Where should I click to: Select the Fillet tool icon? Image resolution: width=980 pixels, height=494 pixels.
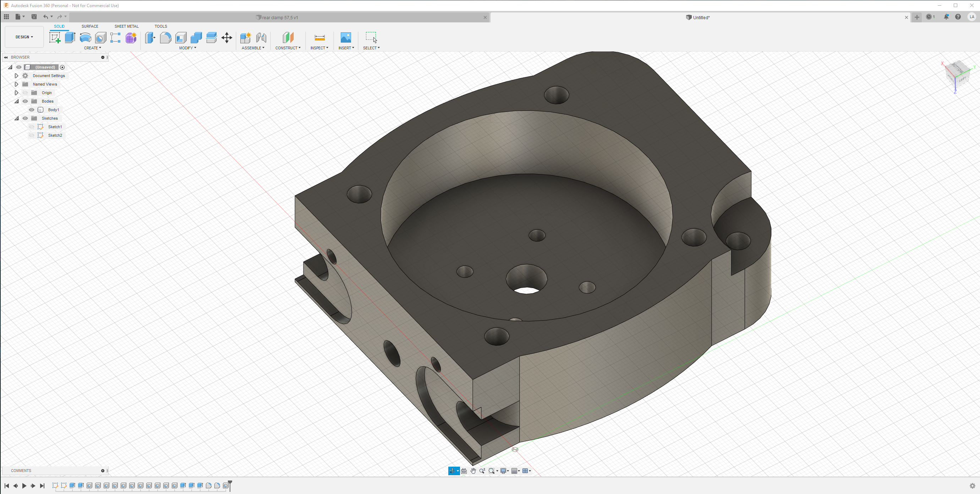(165, 37)
